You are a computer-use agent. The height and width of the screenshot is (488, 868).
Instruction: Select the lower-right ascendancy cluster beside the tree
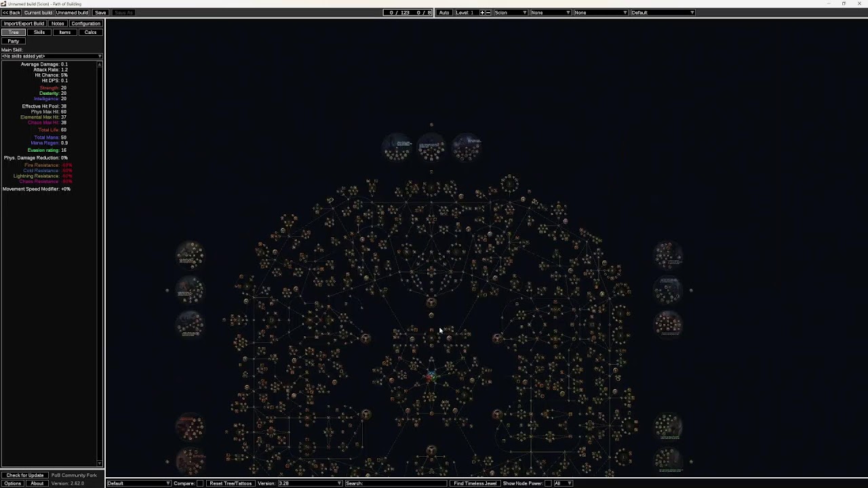click(669, 427)
